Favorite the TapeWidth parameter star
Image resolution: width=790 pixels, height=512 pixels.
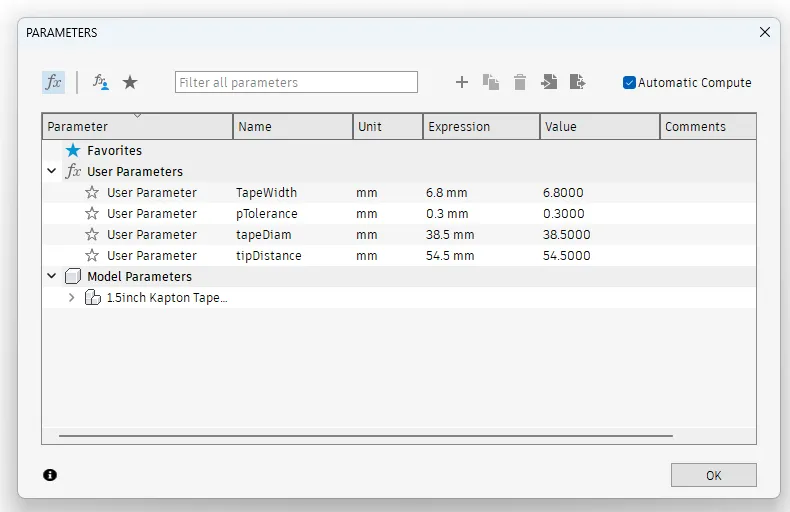pyautogui.click(x=92, y=193)
